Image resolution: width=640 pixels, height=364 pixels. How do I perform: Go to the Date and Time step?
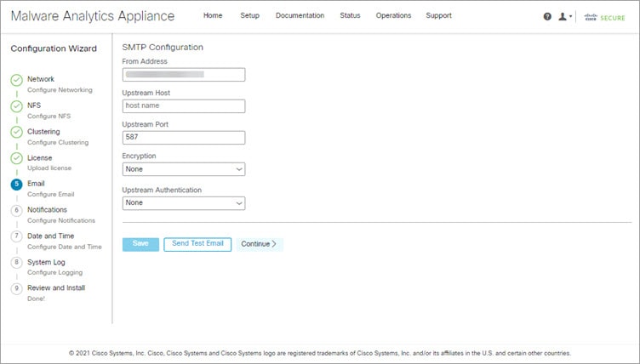coord(50,236)
